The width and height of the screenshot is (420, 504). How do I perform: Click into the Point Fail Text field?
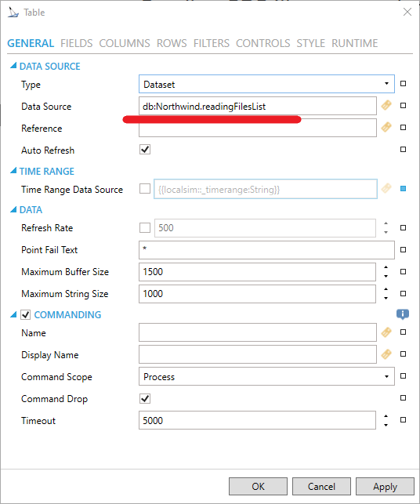click(266, 250)
